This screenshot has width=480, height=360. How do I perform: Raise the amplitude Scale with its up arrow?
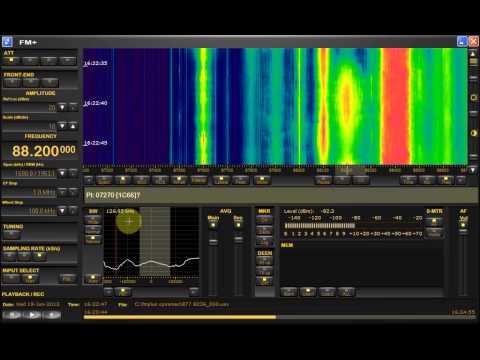point(73,126)
